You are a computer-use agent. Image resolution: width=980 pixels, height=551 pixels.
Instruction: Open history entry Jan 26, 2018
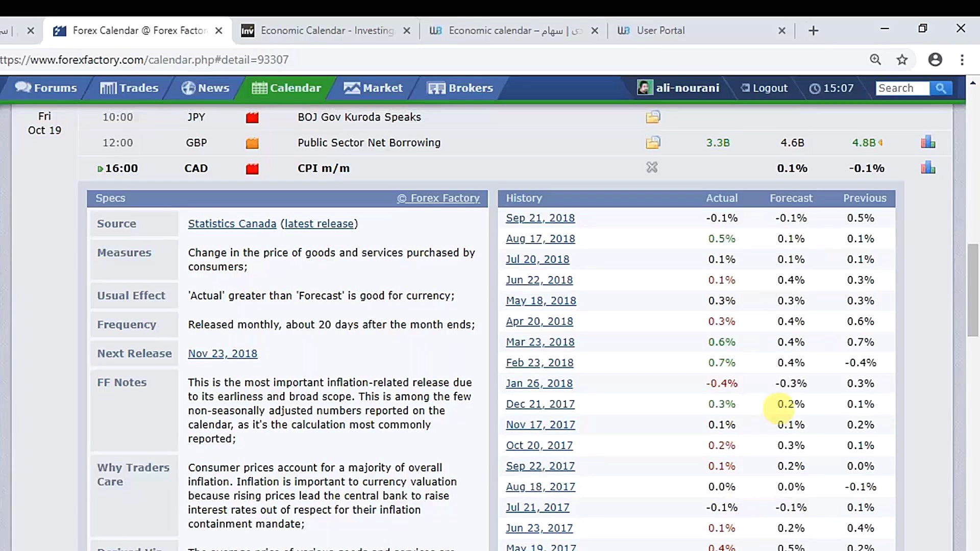[x=539, y=383]
